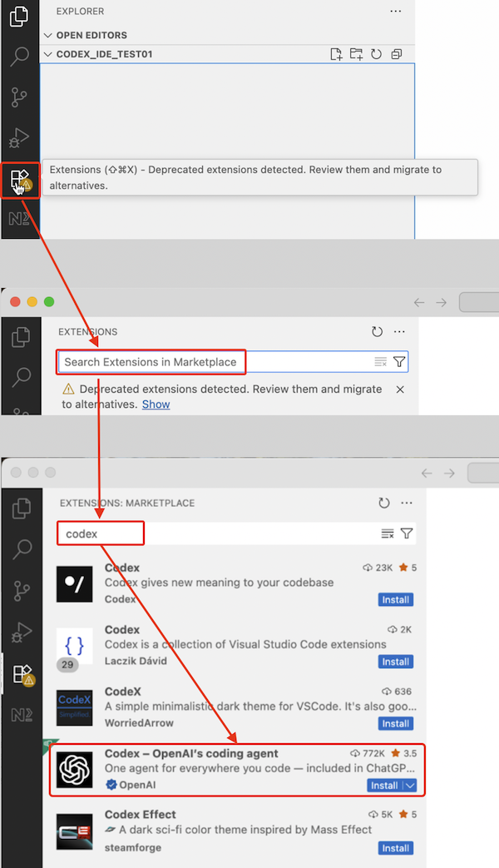Click the Laczik Dávid publisher name
The image size is (499, 868).
coord(136,661)
